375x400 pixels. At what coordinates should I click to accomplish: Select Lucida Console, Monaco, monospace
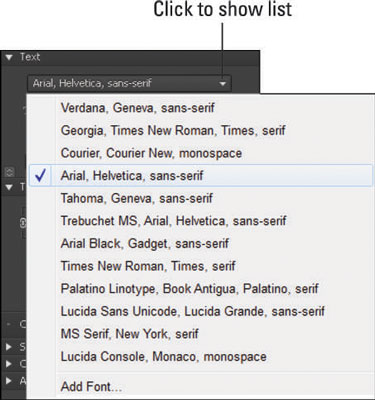click(164, 357)
